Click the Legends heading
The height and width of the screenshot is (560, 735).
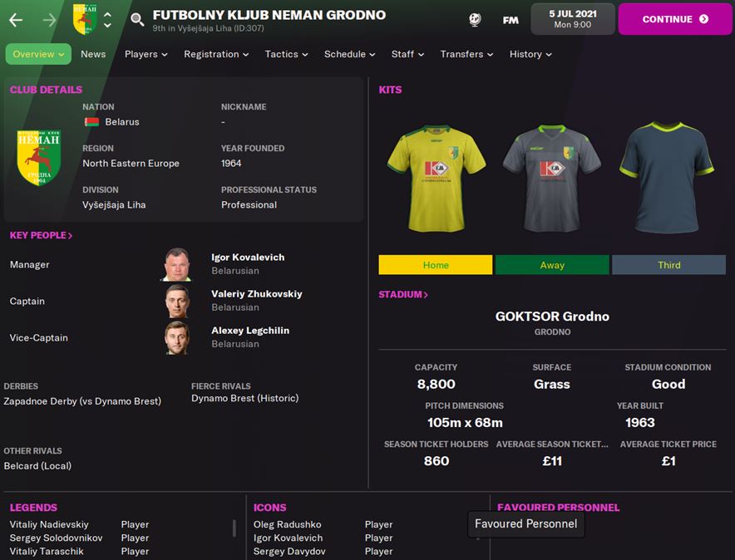pos(33,508)
